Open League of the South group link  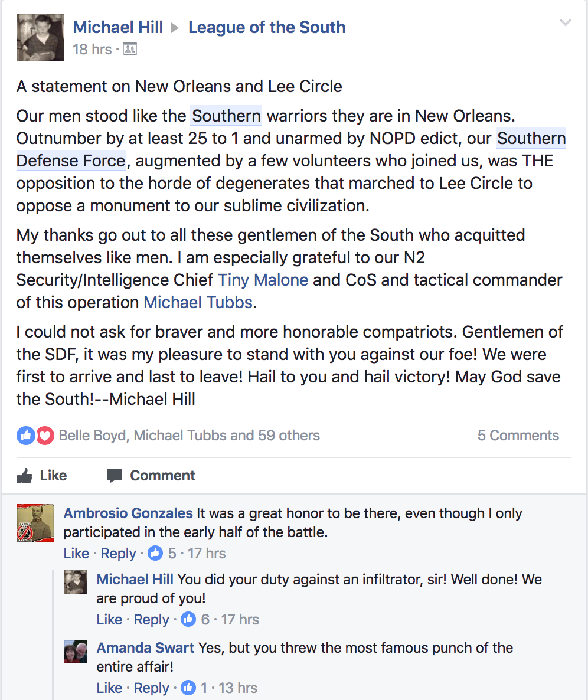[267, 27]
